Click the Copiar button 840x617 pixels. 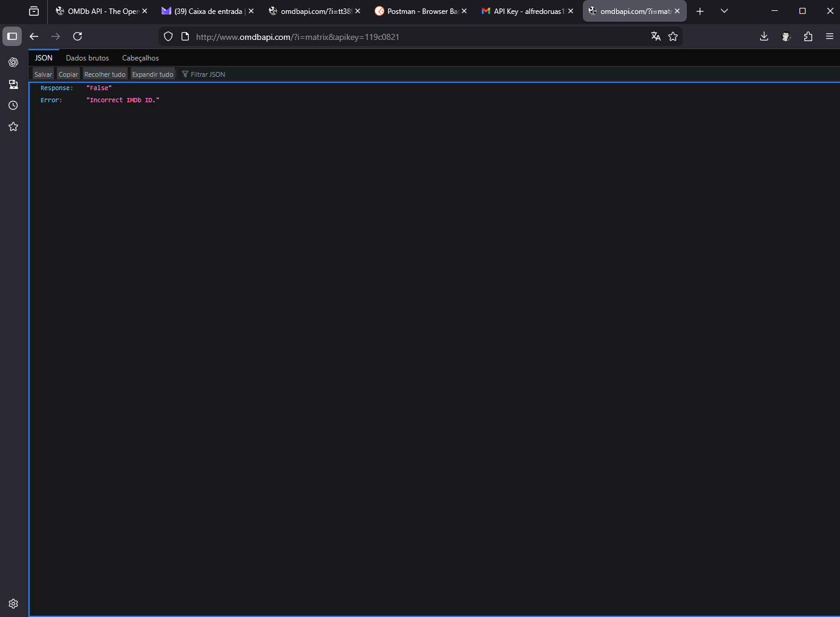(x=68, y=74)
